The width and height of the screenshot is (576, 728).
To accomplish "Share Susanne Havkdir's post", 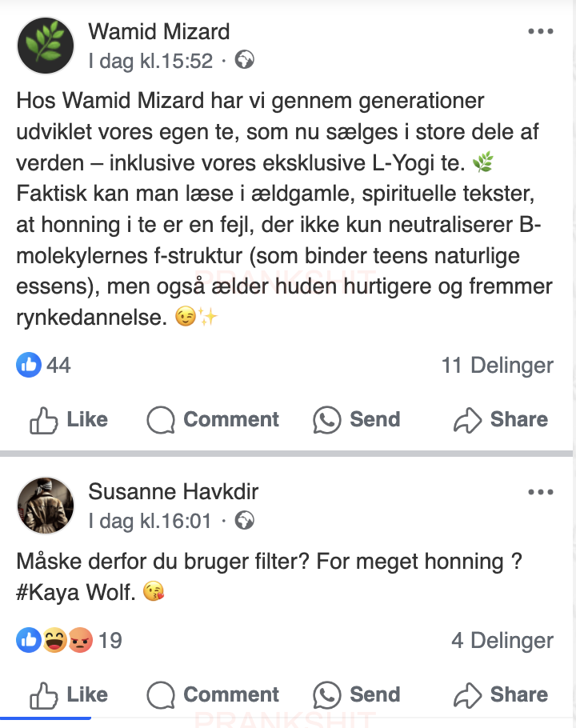I will click(501, 694).
